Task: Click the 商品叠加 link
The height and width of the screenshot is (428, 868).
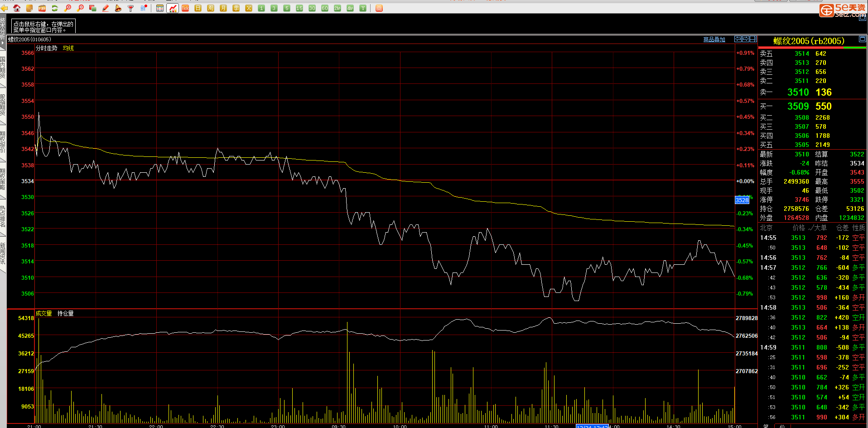Action: coord(714,39)
